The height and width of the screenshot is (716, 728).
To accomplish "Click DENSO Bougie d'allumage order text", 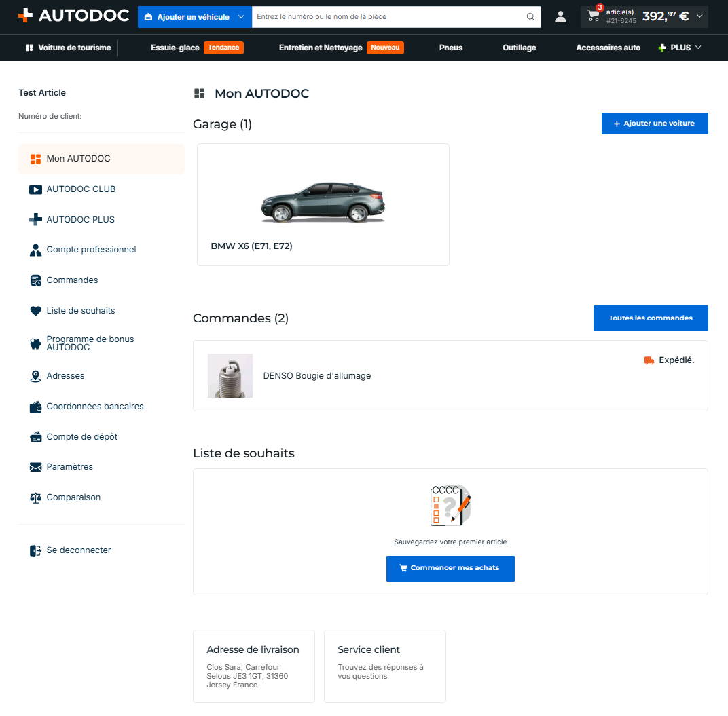I will tap(317, 376).
